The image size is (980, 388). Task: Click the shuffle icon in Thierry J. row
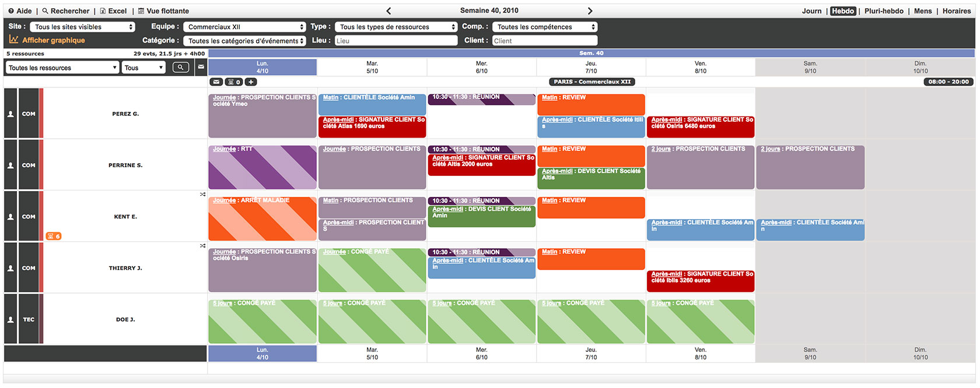202,246
